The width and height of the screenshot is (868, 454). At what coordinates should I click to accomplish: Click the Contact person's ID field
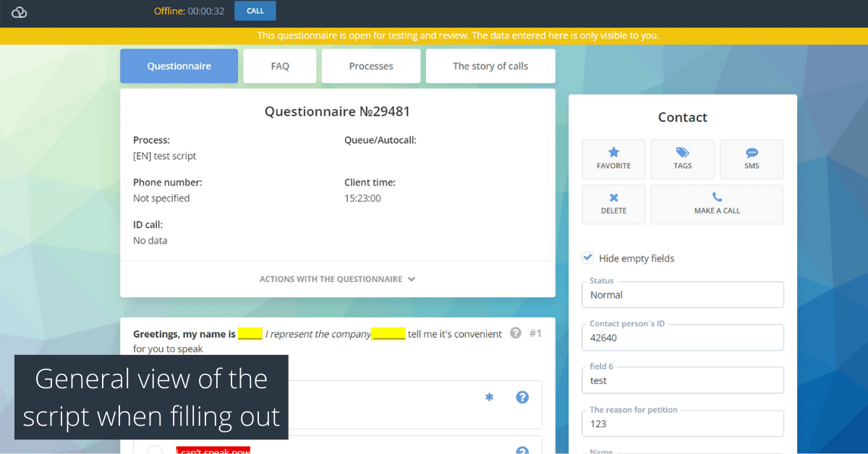(x=683, y=337)
